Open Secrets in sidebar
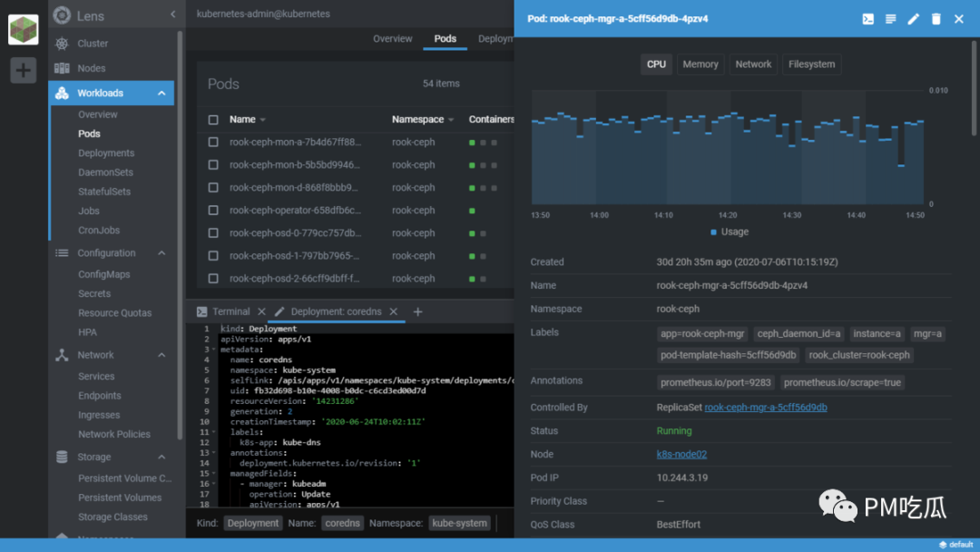 coord(94,294)
